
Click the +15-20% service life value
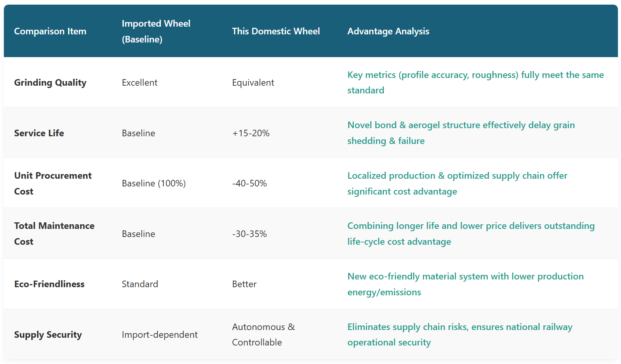[251, 133]
